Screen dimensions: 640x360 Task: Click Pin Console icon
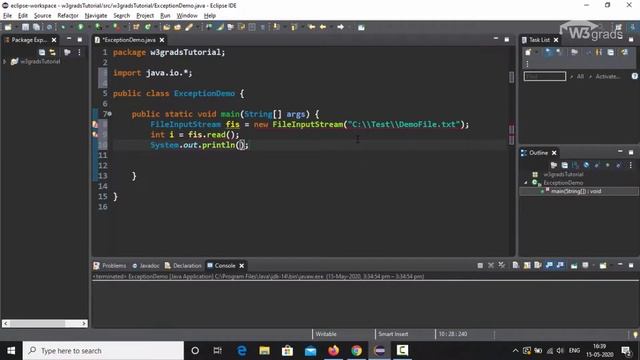coord(574,266)
